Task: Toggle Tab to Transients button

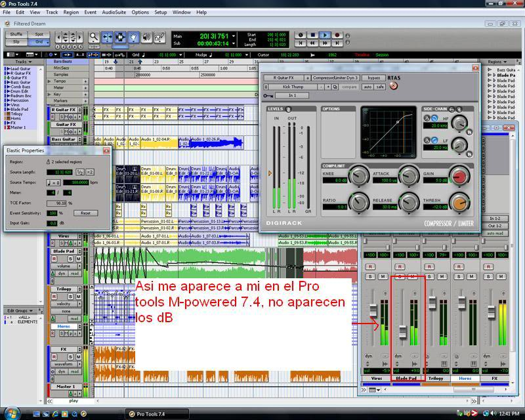Action: 67,54
